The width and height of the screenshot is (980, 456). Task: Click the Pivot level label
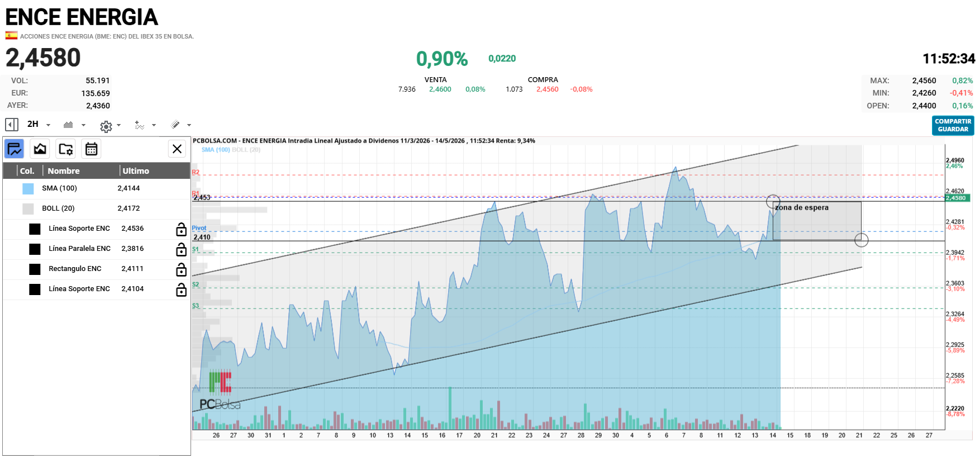pos(199,228)
